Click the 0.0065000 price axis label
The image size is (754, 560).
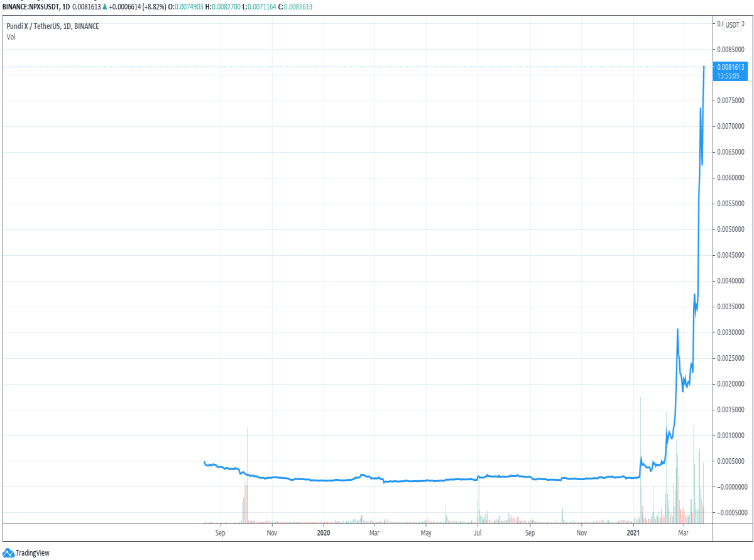pyautogui.click(x=731, y=152)
